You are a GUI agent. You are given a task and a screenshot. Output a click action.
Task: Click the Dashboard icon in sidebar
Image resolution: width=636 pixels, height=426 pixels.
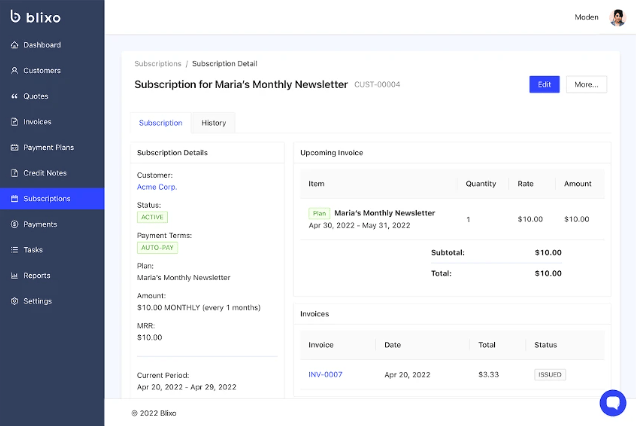coord(14,45)
